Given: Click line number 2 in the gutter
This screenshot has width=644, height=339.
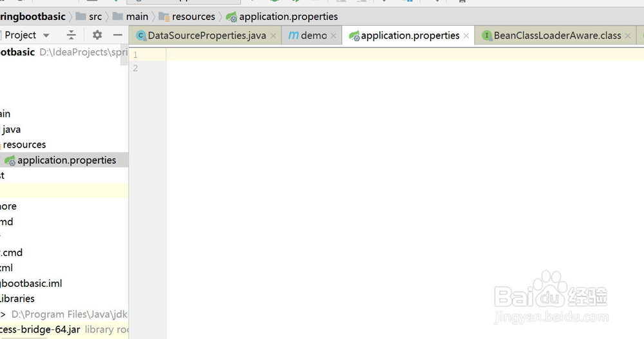Looking at the screenshot, I should 135,68.
